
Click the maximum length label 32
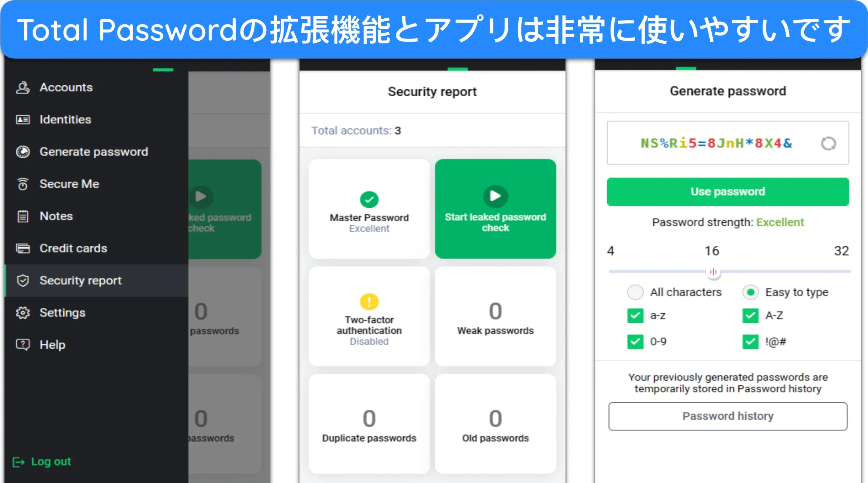[x=841, y=251]
